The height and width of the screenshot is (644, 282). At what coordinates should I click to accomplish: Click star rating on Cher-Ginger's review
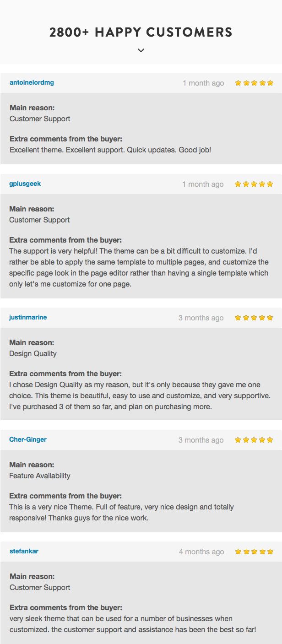(x=254, y=440)
